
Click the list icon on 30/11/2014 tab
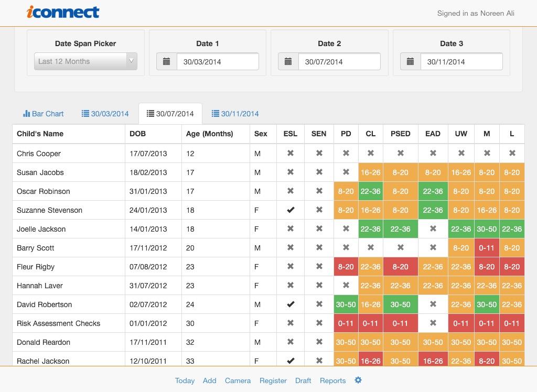[215, 113]
